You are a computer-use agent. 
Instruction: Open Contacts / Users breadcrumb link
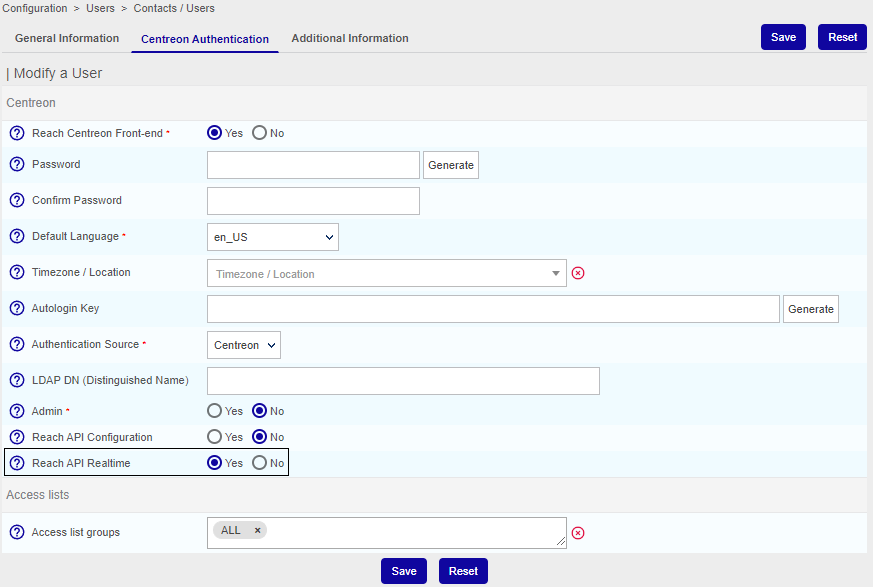point(174,8)
